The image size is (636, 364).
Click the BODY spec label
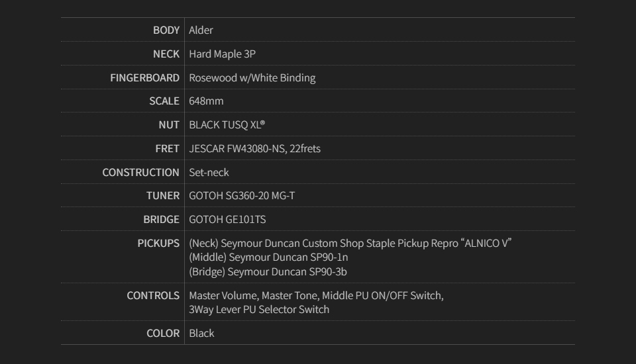coord(166,30)
